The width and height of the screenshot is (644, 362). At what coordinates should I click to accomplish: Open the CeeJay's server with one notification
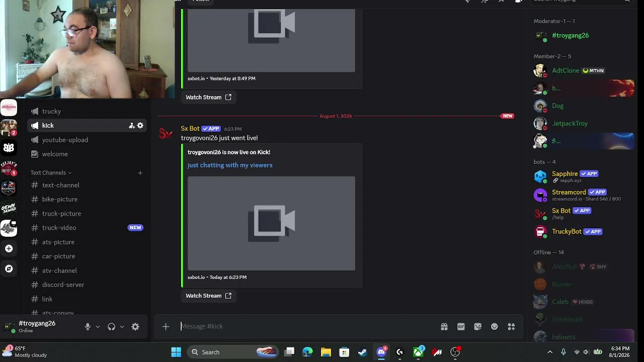click(9, 168)
